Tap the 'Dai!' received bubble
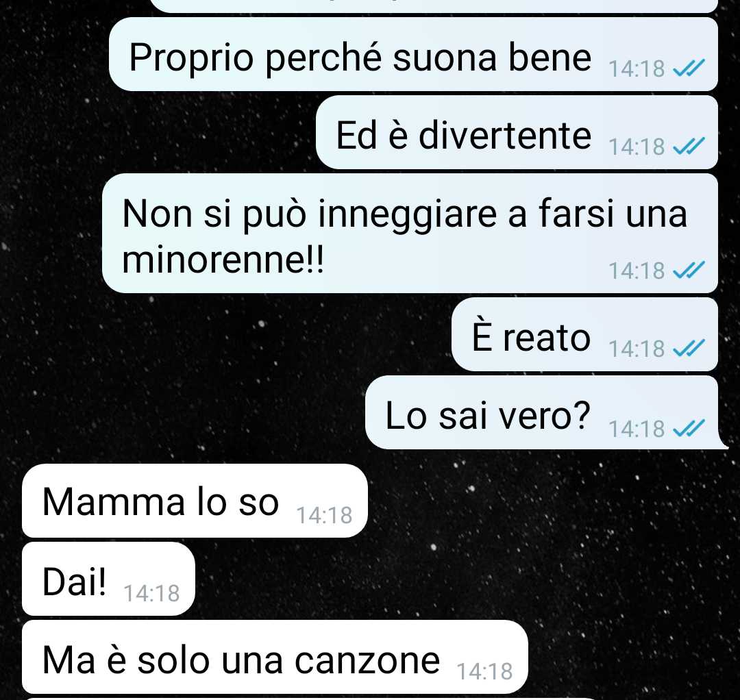740x700 pixels. 108,579
